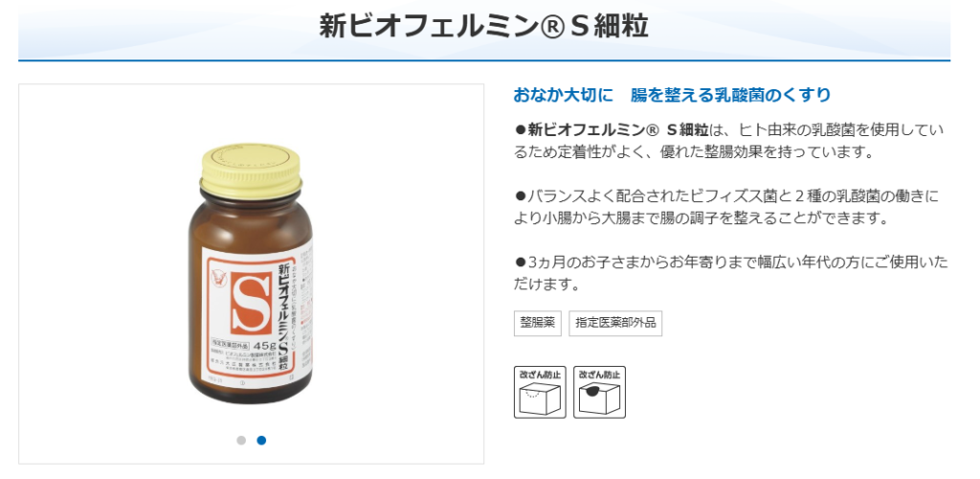Viewport: 980px width, 479px height.
Task: Click the 新ビオフェルミンS細粒 page heading
Action: (483, 28)
